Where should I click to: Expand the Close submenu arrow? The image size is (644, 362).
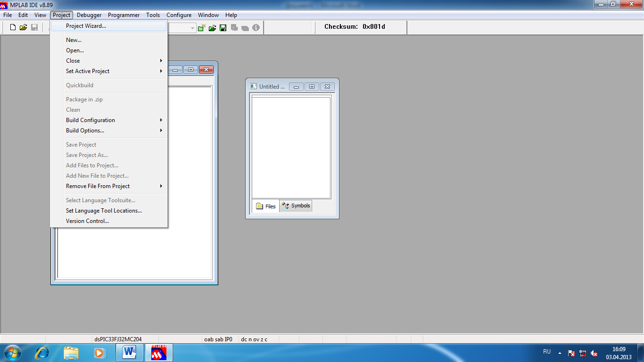tap(161, 61)
